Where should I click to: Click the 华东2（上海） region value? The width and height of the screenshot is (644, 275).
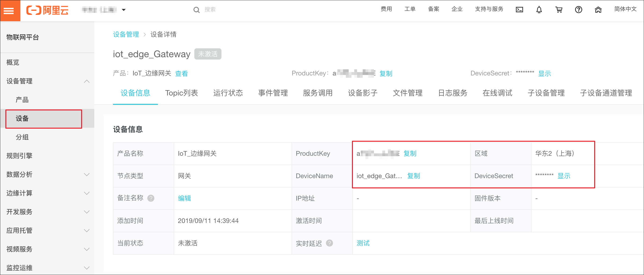pos(555,153)
